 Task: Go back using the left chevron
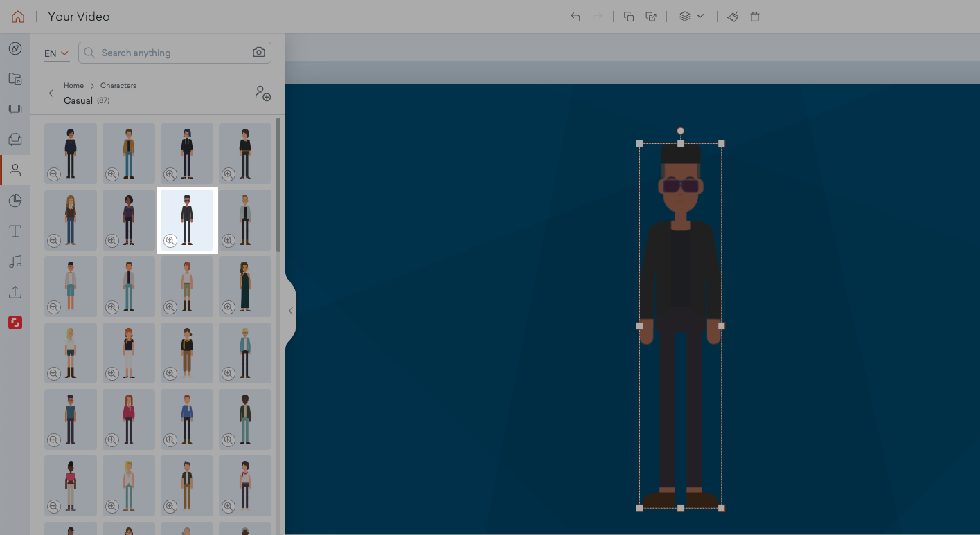(51, 93)
